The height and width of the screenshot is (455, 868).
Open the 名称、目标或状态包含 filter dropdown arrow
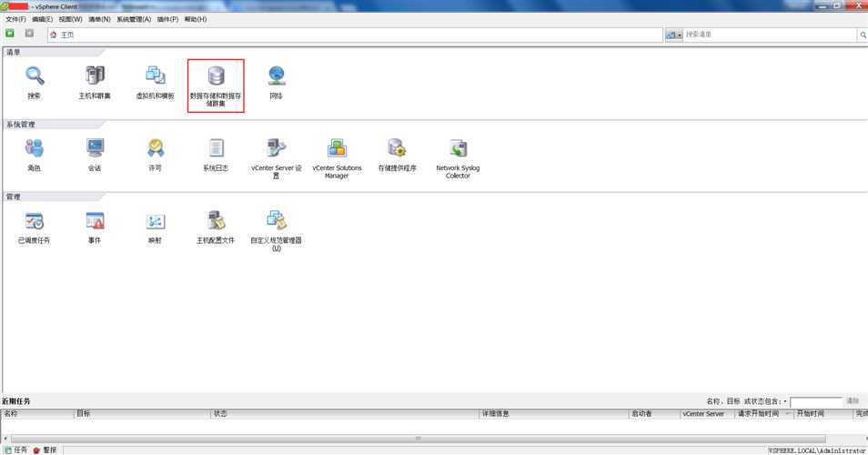click(x=785, y=401)
